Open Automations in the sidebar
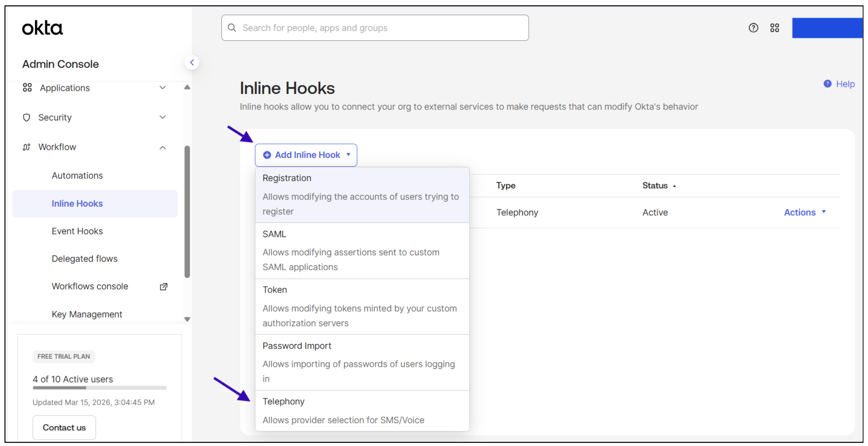868x446 pixels. 77,175
